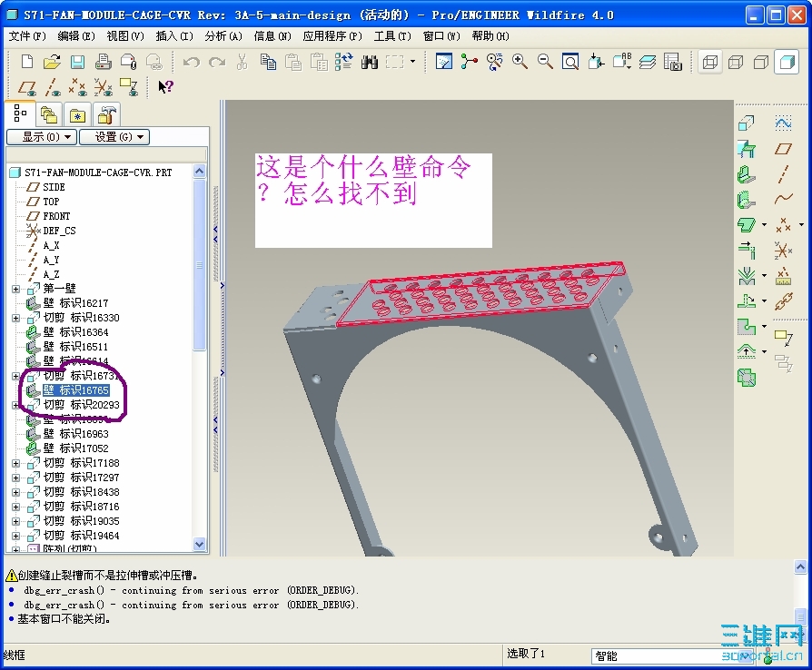The height and width of the screenshot is (670, 812).
Task: Toggle datum axes display
Action: tap(53, 87)
